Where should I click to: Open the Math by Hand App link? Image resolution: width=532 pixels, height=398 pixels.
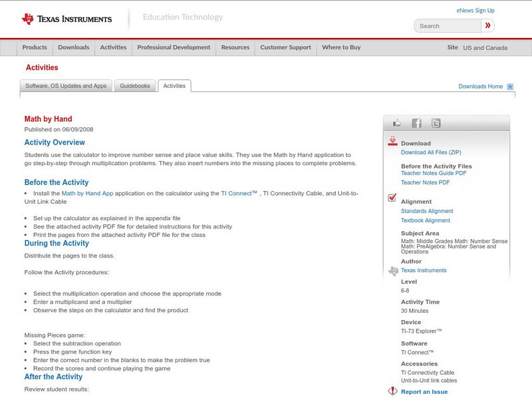87,193
